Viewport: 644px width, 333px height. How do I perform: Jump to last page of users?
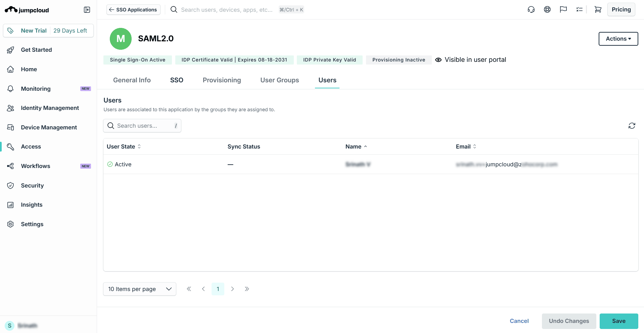click(x=247, y=289)
